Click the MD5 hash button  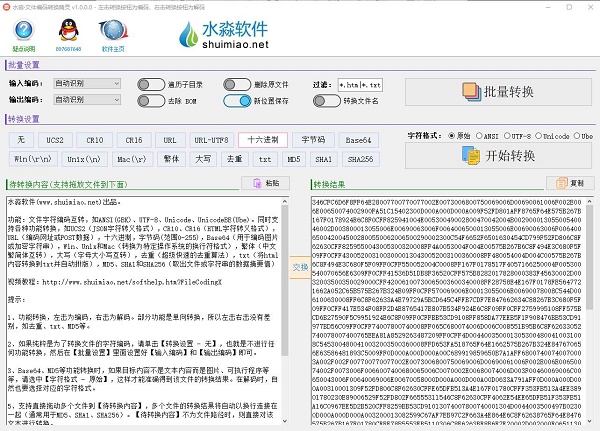(294, 158)
